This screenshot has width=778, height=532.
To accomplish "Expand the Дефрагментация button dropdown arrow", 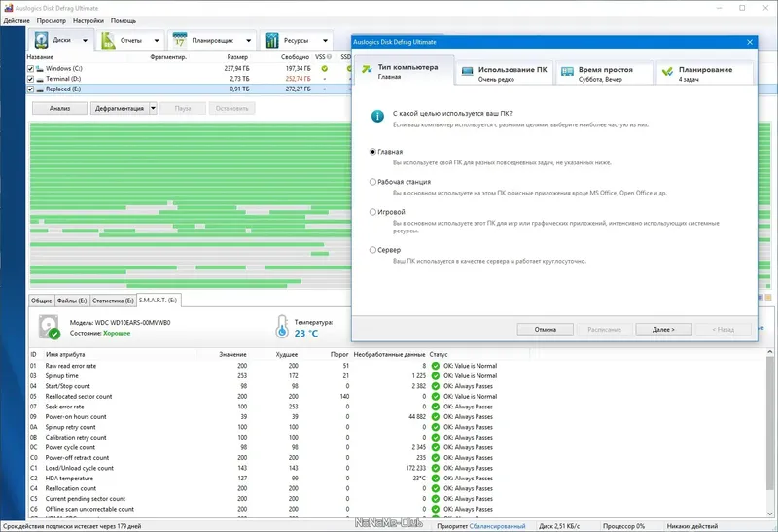I will [x=153, y=108].
